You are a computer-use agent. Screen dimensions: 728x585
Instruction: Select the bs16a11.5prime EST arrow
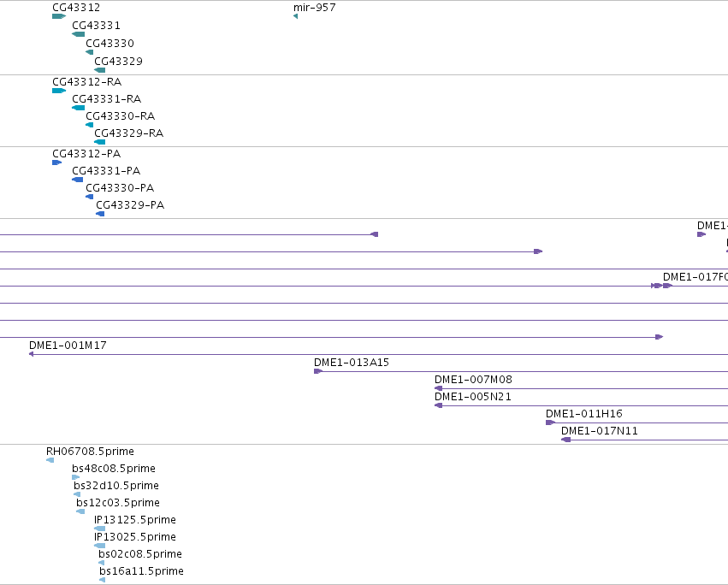(103, 581)
